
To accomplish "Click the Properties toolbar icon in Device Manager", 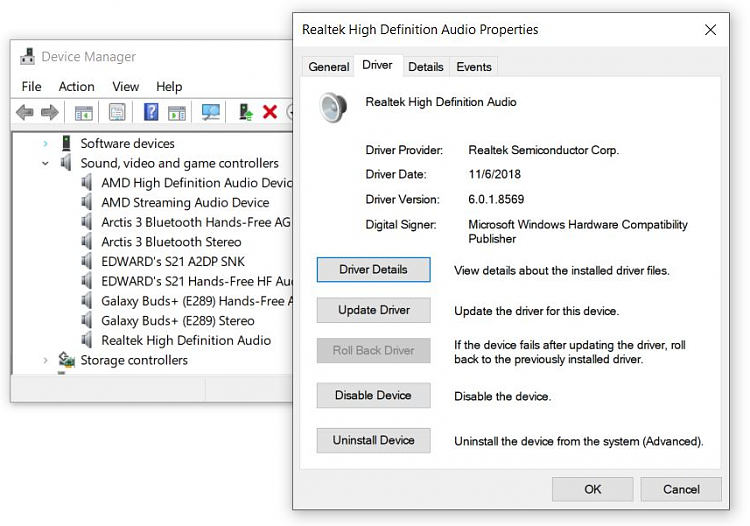I will point(117,112).
